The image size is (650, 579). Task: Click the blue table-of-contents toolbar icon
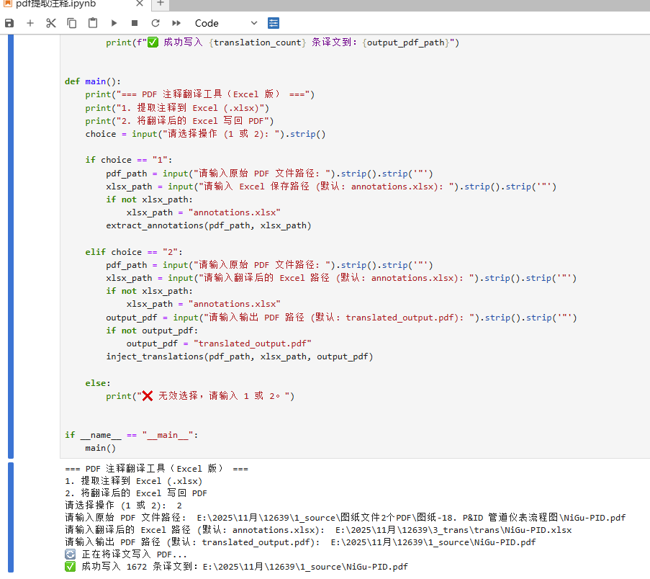(273, 23)
